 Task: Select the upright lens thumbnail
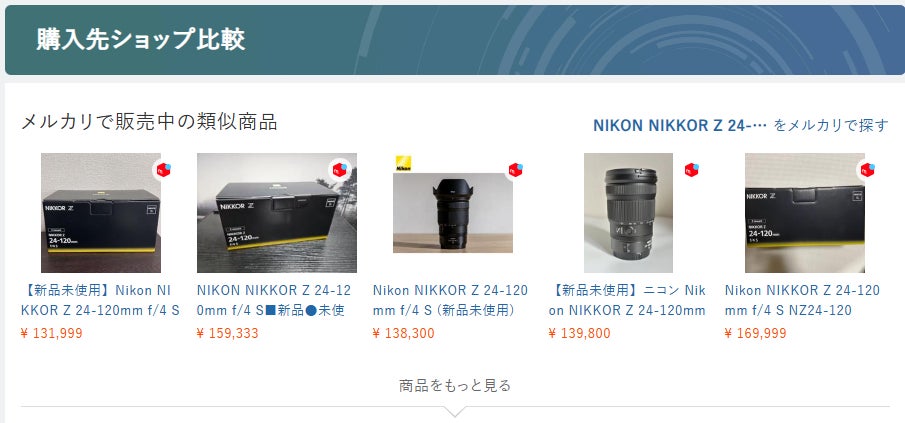pos(629,213)
